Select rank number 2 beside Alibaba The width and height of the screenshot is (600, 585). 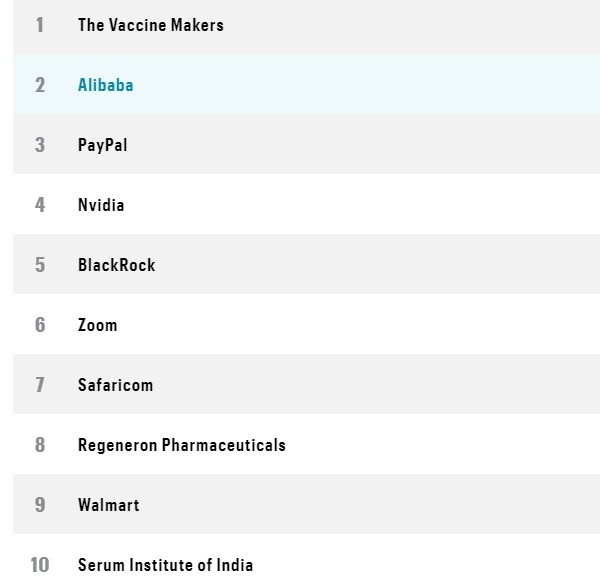pos(40,85)
